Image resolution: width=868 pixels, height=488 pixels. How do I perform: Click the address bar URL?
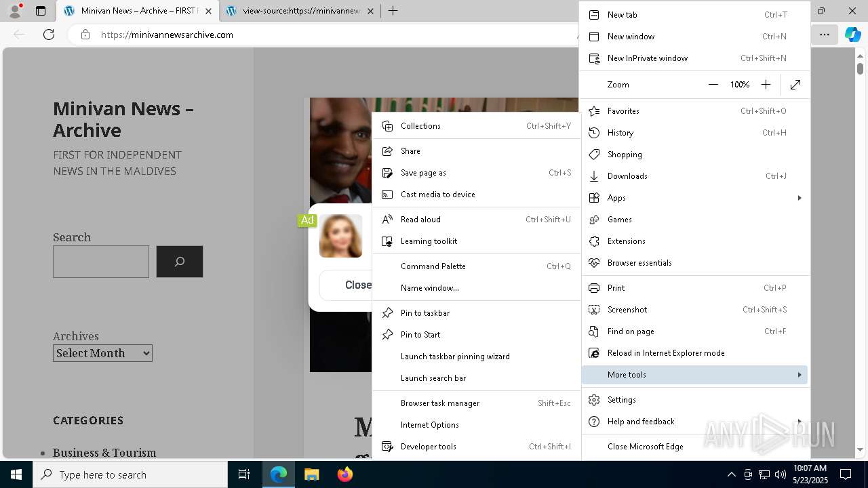point(167,35)
